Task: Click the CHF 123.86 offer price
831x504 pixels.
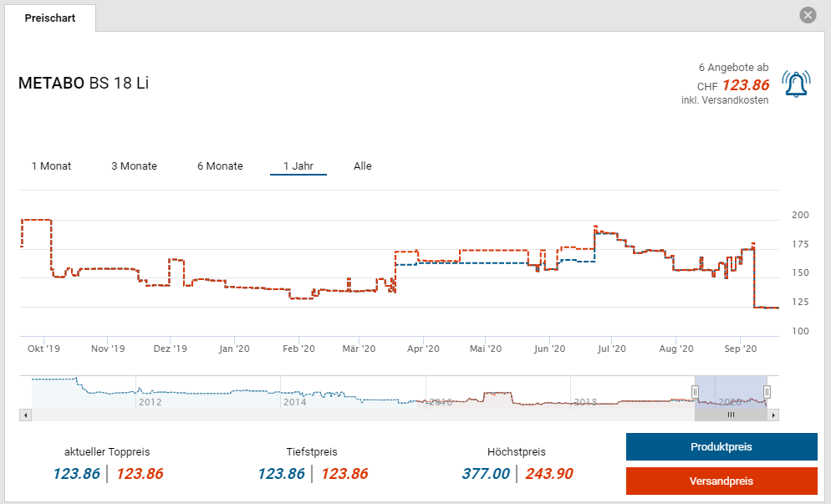Action: click(x=745, y=85)
